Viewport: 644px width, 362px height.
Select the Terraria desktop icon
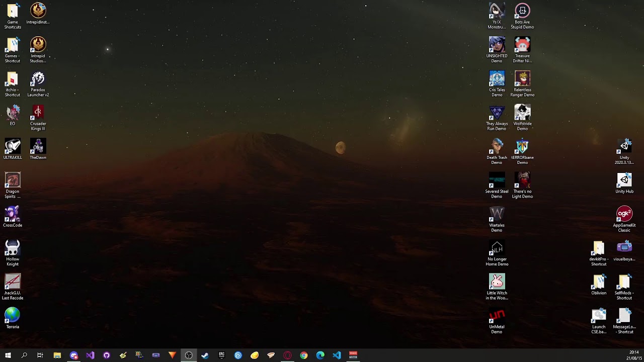tap(13, 318)
